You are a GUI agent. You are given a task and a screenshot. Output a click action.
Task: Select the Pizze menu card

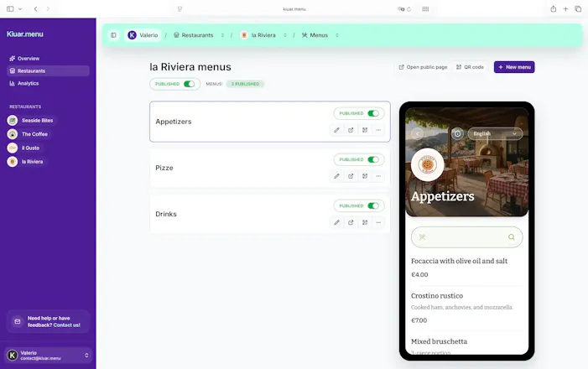click(270, 168)
